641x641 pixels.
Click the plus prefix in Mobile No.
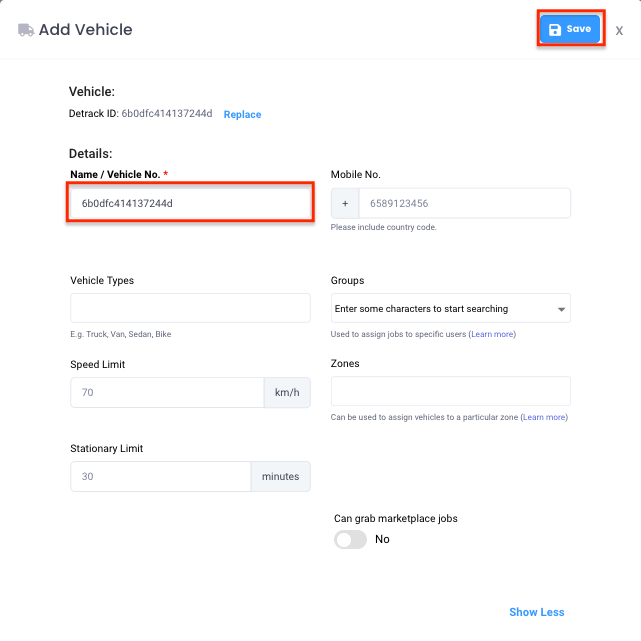pyautogui.click(x=345, y=203)
